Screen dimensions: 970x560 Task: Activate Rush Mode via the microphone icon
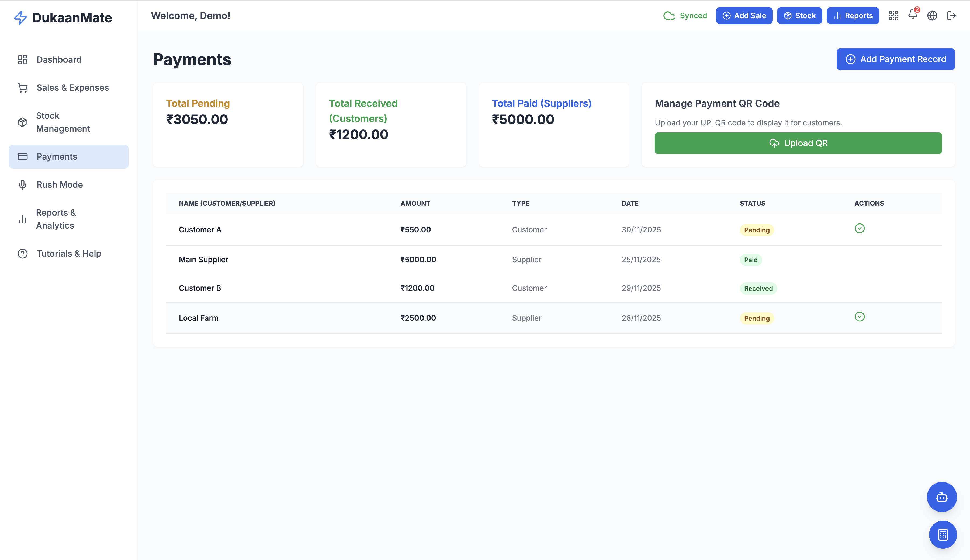[22, 185]
